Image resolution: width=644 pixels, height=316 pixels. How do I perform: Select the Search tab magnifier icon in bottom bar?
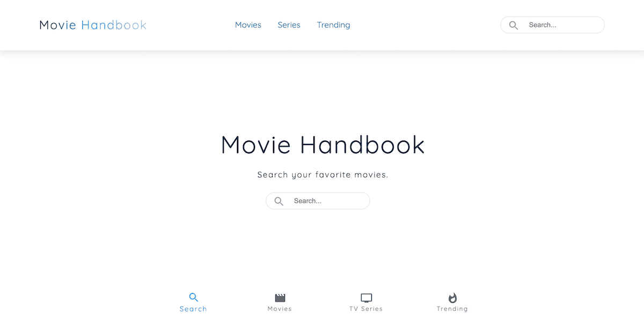(x=194, y=297)
